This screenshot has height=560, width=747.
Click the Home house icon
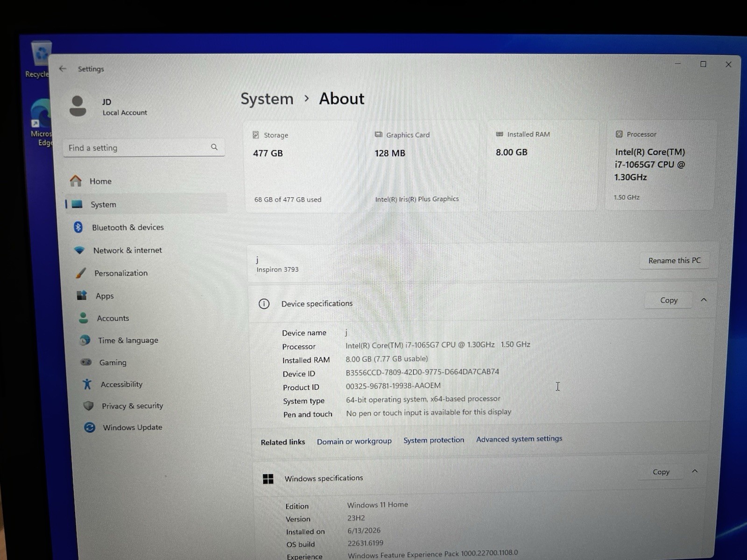pyautogui.click(x=76, y=181)
